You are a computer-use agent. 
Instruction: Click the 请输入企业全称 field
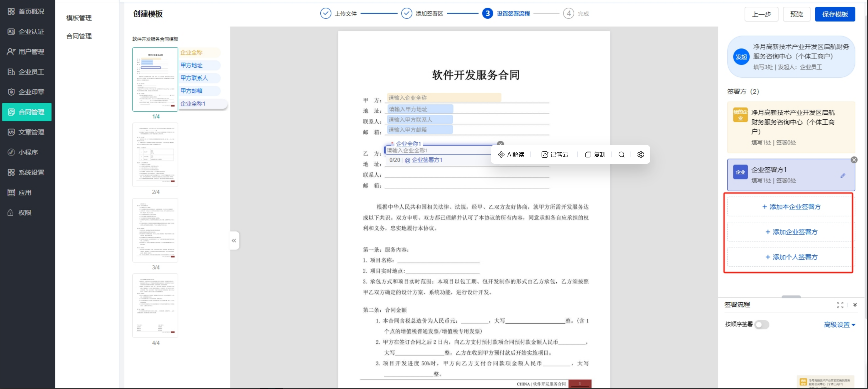tap(444, 98)
